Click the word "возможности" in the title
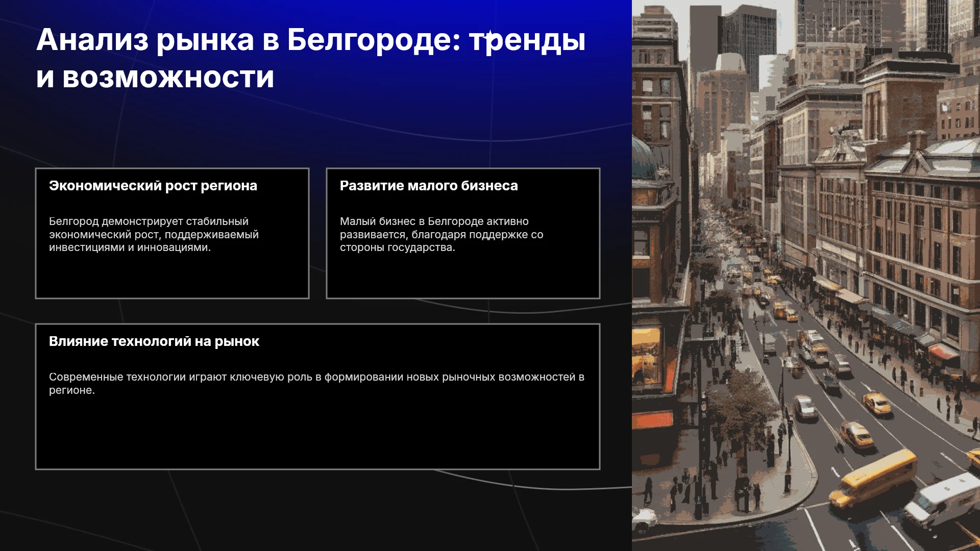This screenshot has height=551, width=980. point(168,78)
